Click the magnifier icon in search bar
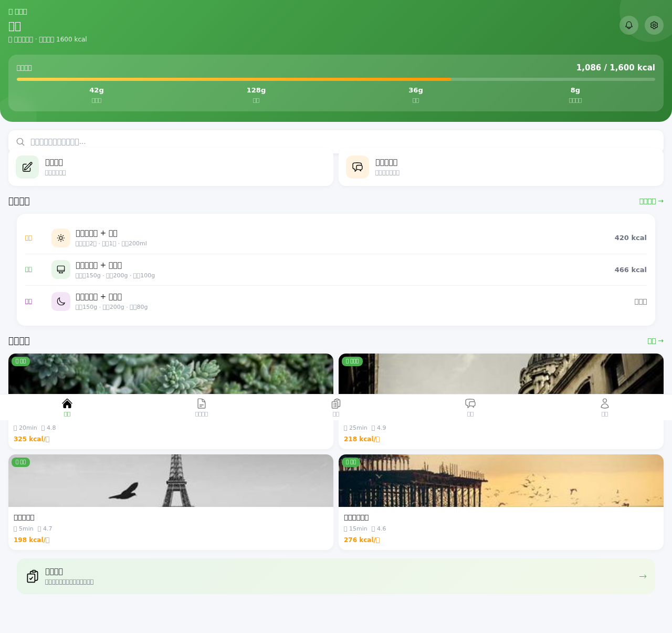672x633 pixels. 20,142
